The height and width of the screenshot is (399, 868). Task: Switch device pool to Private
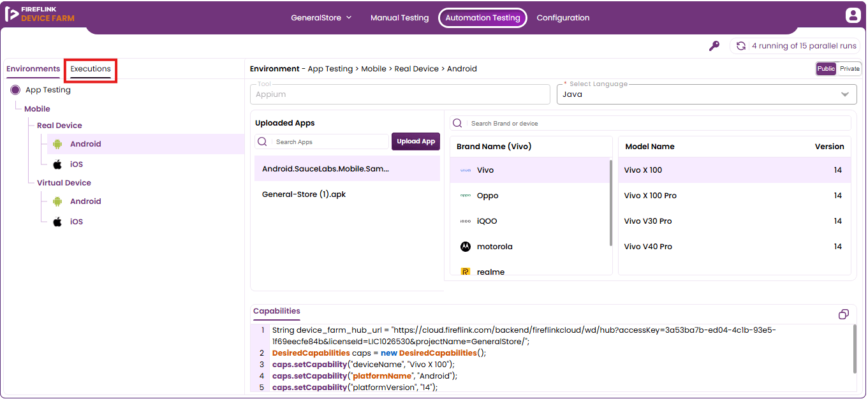[x=850, y=69]
